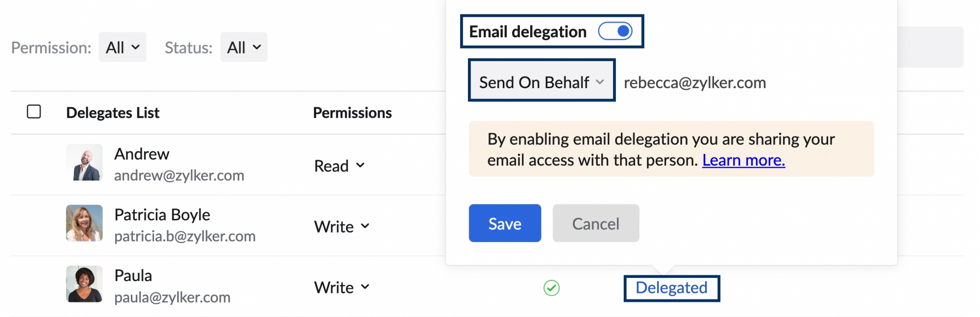
Task: Cancel the email delegation popup
Action: (x=595, y=223)
